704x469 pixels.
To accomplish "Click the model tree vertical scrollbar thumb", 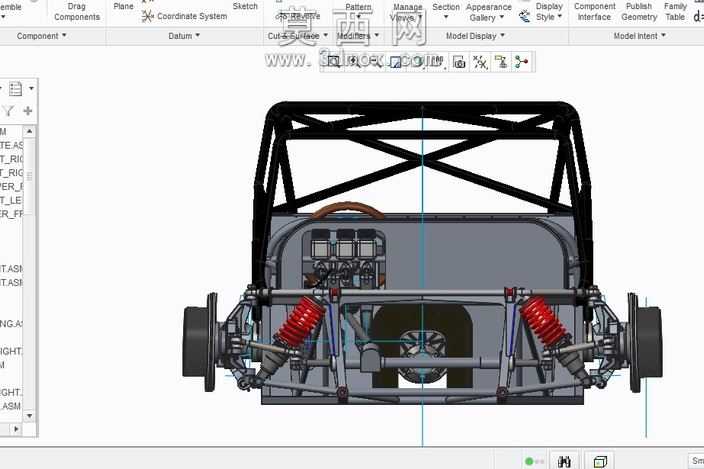I will point(30,176).
